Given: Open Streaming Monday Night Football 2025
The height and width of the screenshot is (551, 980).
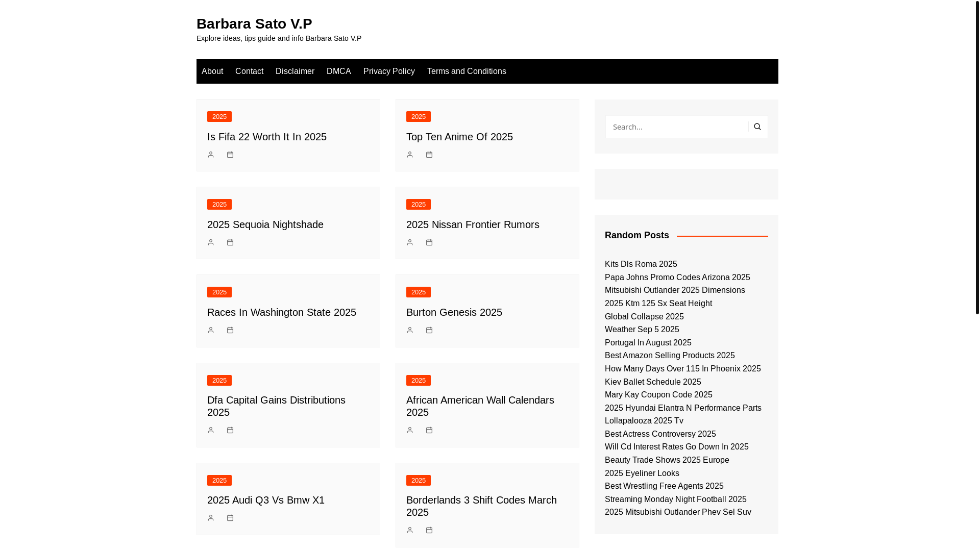Looking at the screenshot, I should pyautogui.click(x=676, y=499).
